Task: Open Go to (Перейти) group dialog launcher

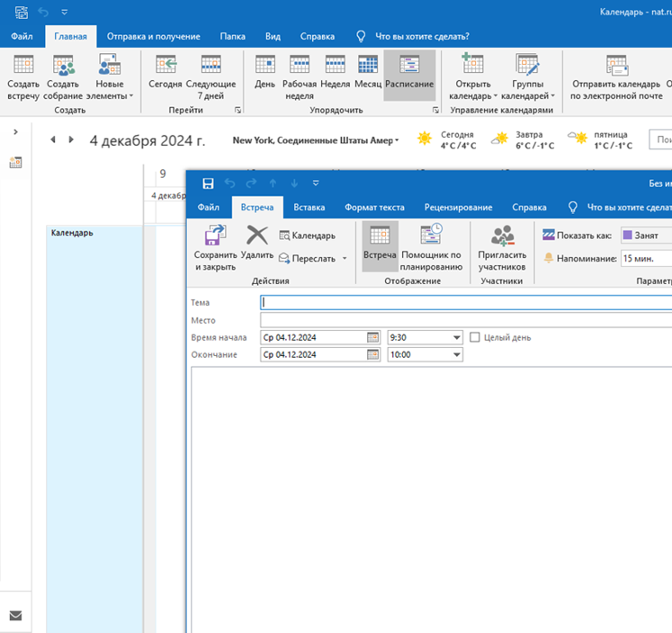Action: [237, 111]
